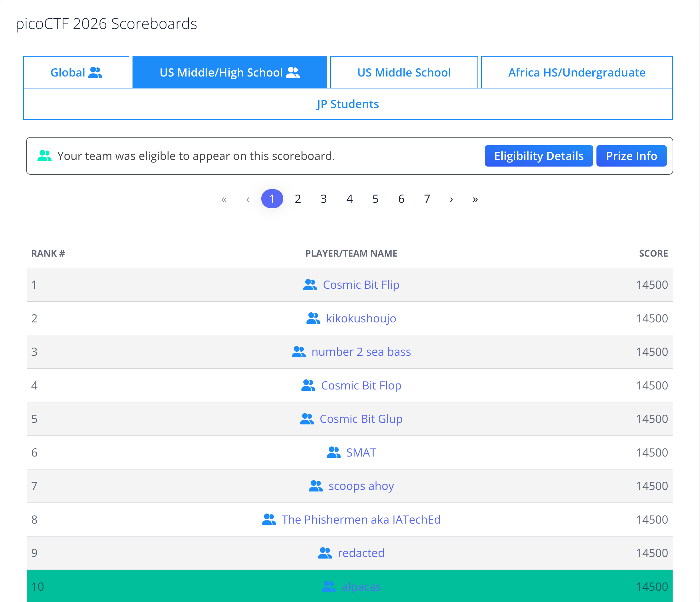Click team icon beside Cosmic Bit Flip
700x602 pixels.
(x=310, y=285)
